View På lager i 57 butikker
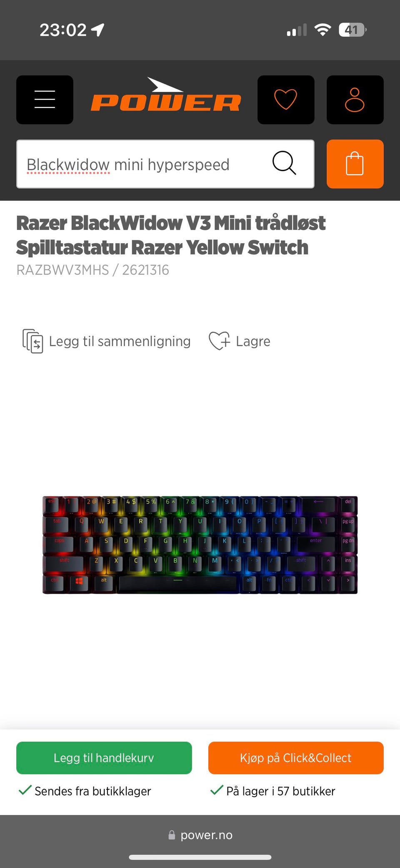Image resolution: width=400 pixels, height=868 pixels. [x=280, y=791]
